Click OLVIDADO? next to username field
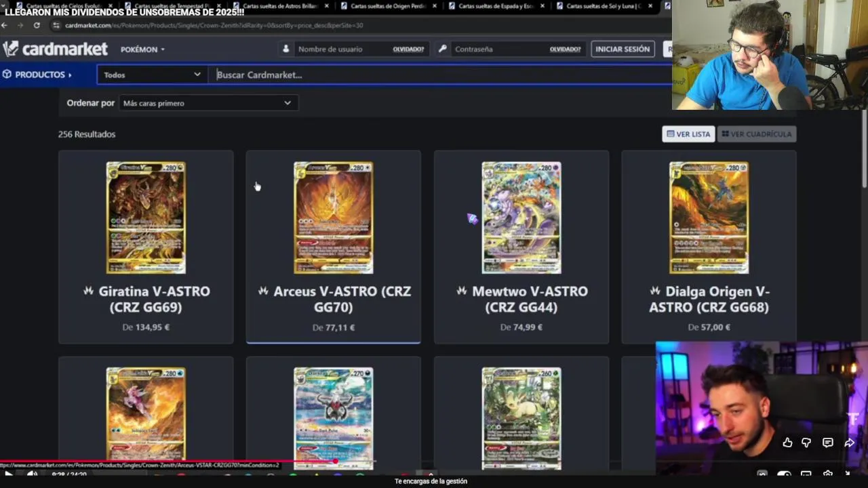 coord(408,49)
